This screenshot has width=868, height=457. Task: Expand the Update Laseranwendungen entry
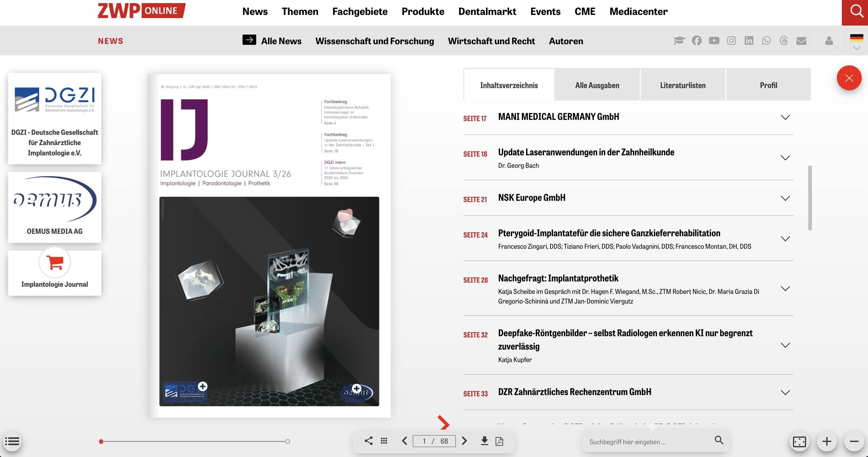785,158
